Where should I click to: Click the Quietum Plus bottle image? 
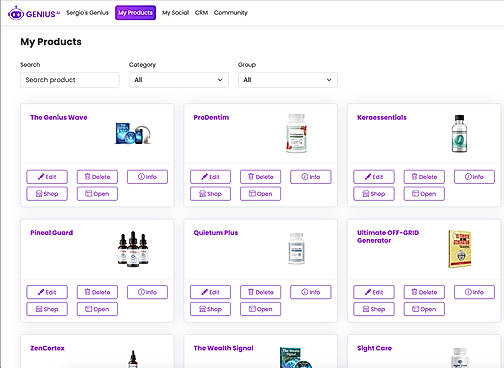pyautogui.click(x=296, y=249)
